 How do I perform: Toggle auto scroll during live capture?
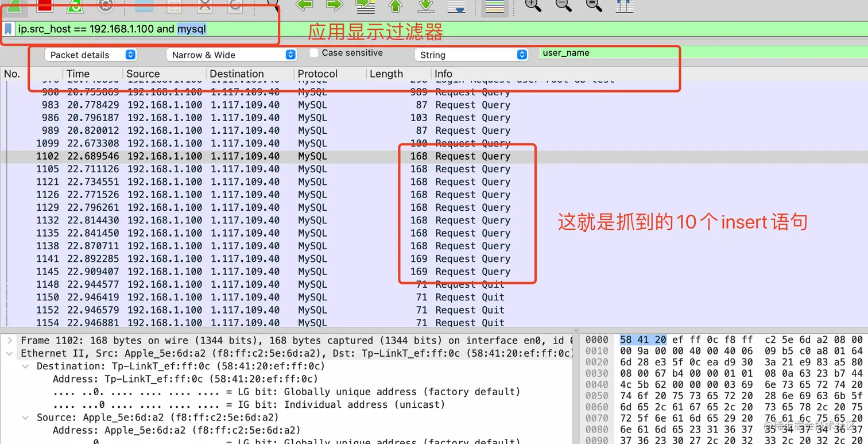456,6
